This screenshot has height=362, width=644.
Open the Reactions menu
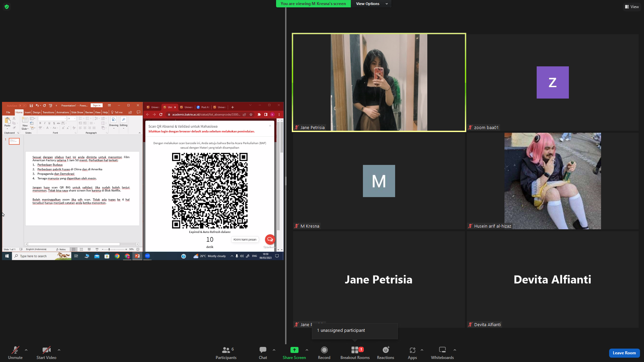385,353
